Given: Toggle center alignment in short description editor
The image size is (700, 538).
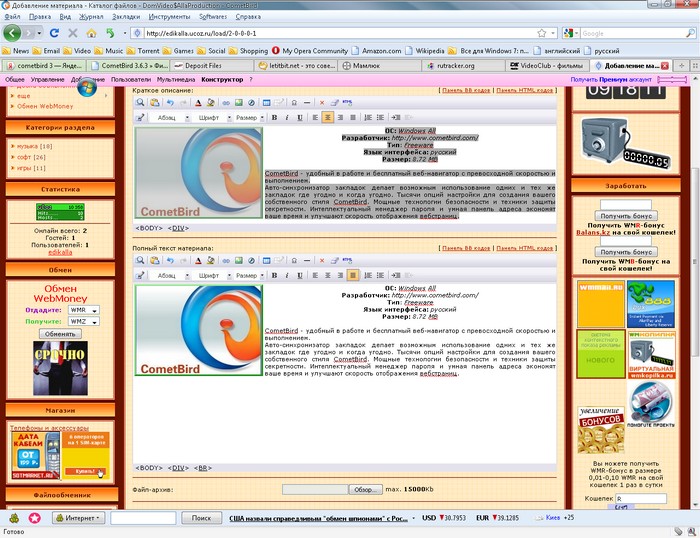Looking at the screenshot, I should [x=327, y=117].
